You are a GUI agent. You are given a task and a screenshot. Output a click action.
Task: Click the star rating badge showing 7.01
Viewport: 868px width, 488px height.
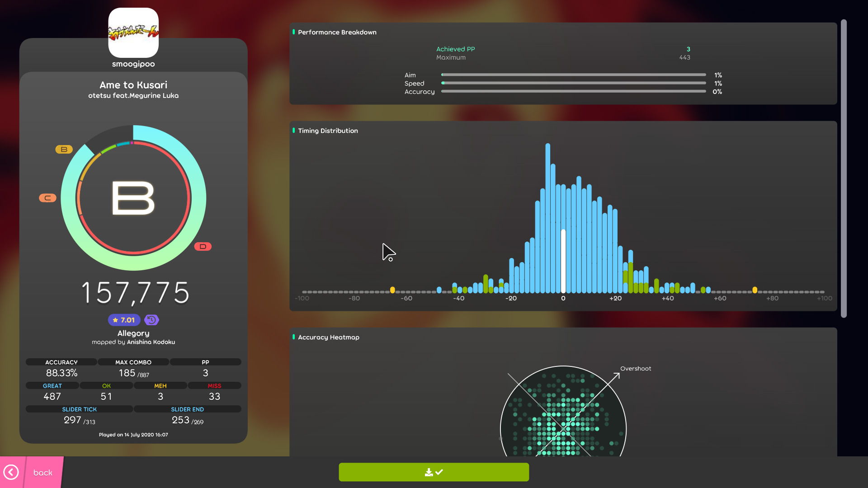[123, 320]
